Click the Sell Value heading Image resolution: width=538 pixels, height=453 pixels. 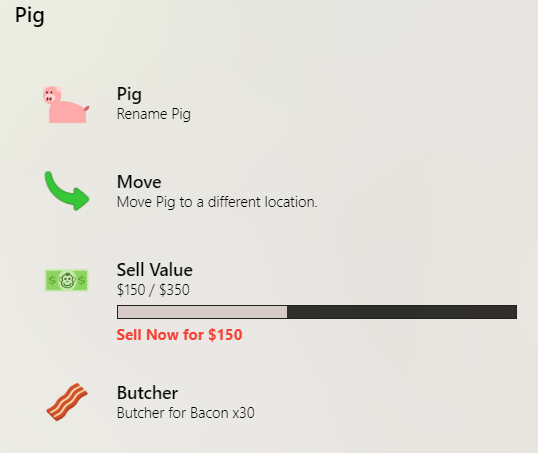point(154,270)
